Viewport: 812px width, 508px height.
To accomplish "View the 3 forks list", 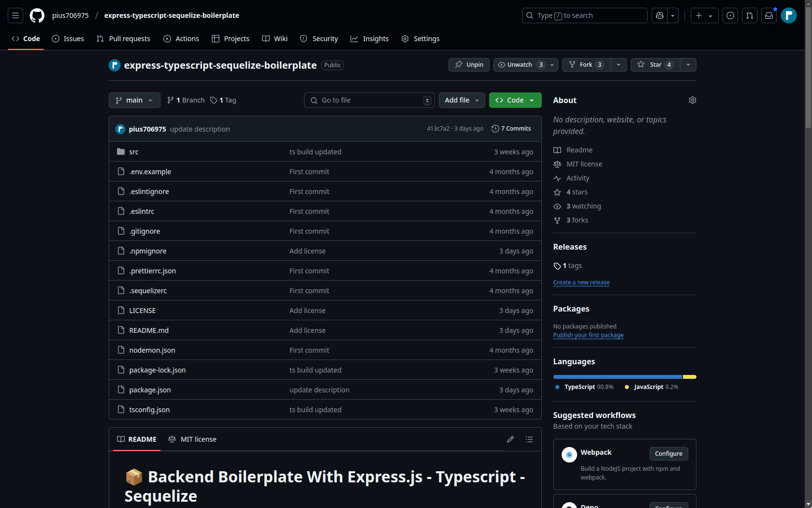I will coord(571,220).
